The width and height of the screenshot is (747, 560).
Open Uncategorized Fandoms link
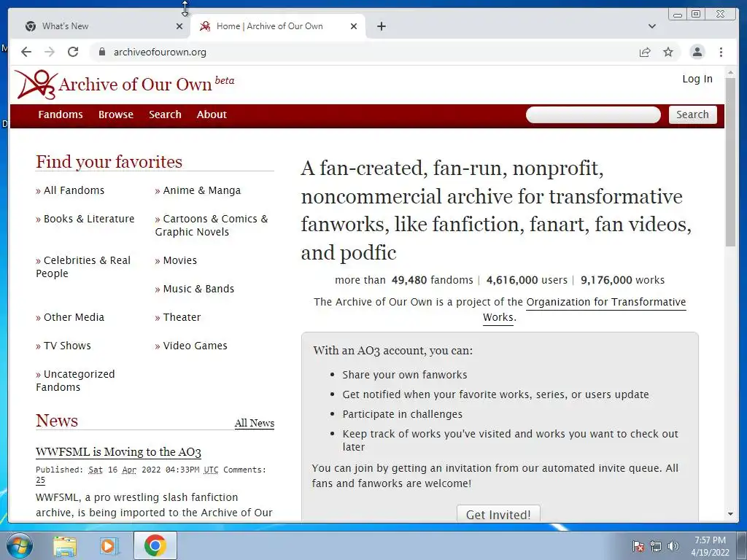click(x=75, y=381)
